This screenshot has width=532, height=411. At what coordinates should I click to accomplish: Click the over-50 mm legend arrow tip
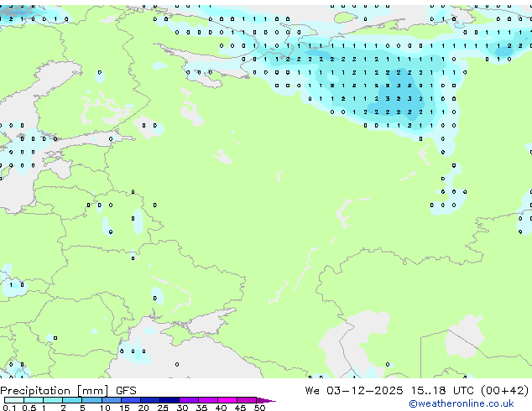tap(266, 400)
